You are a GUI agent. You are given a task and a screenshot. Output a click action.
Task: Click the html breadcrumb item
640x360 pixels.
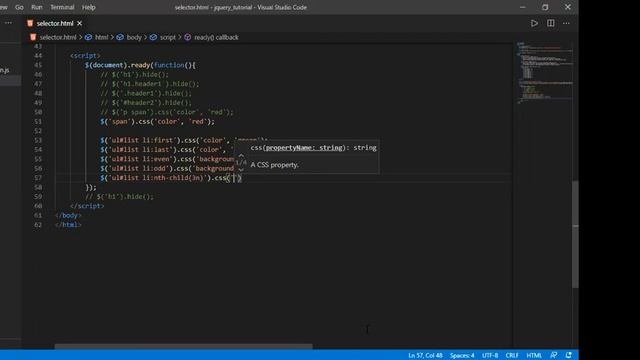pos(97,37)
